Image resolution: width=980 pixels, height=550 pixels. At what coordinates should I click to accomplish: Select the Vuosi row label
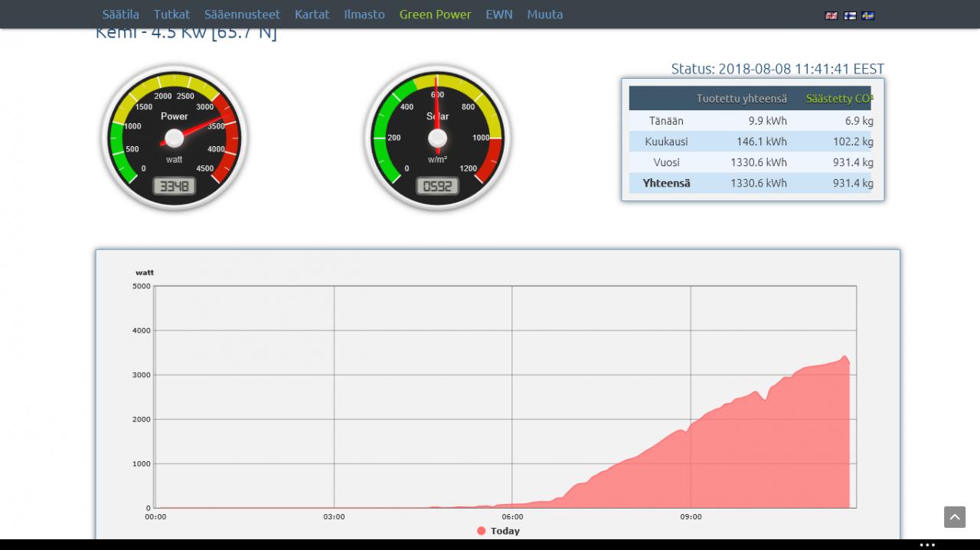[x=666, y=162]
